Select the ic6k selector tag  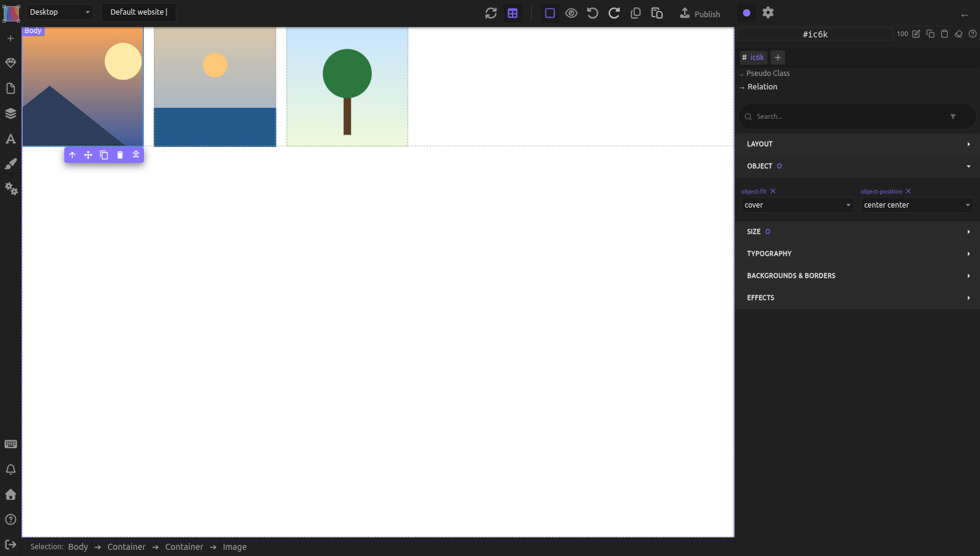(x=754, y=58)
